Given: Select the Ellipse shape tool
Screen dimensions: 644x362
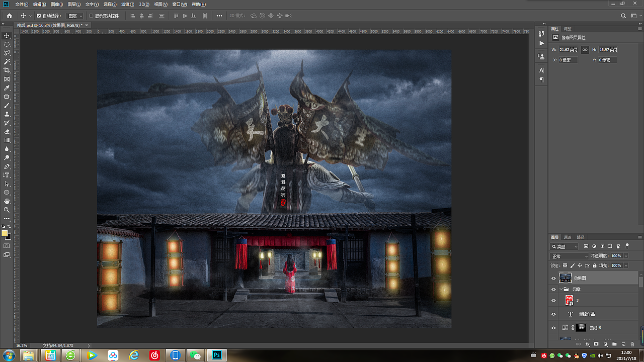Looking at the screenshot, I should [x=7, y=193].
